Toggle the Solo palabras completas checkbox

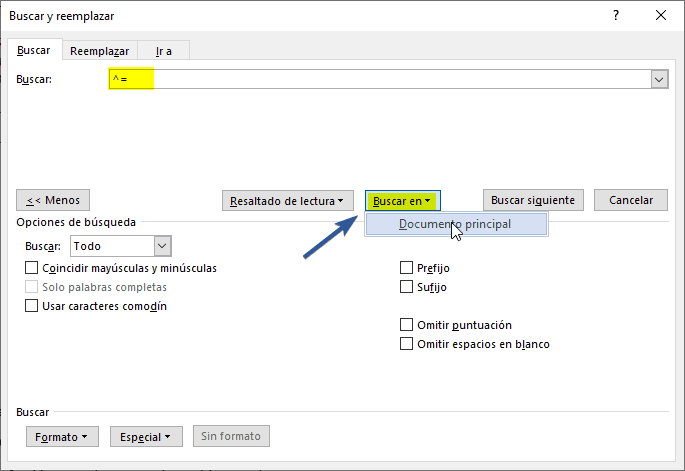click(31, 287)
